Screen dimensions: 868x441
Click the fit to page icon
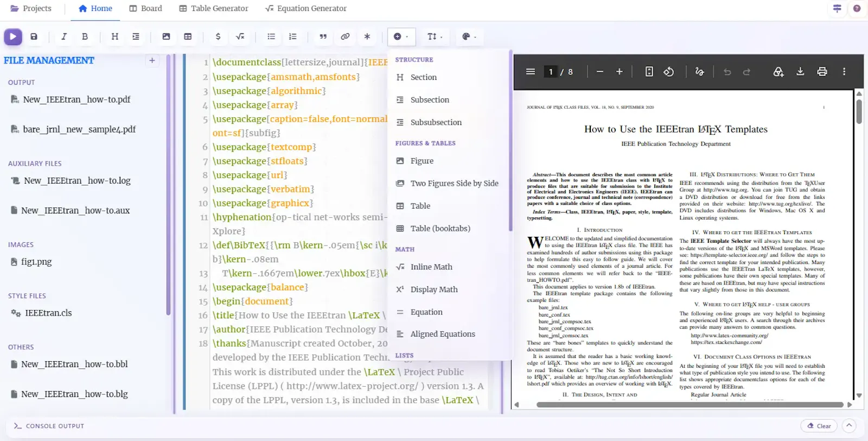(649, 72)
